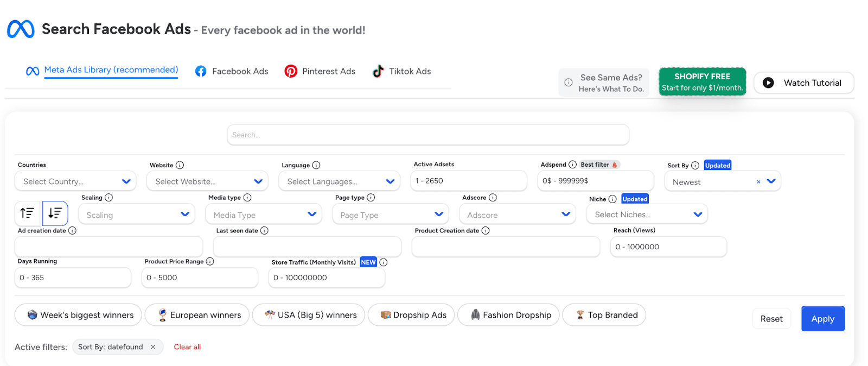Screen dimensions: 868x366
Task: Click the Pinterest icon beside Pinterest Ads
Action: coord(291,71)
